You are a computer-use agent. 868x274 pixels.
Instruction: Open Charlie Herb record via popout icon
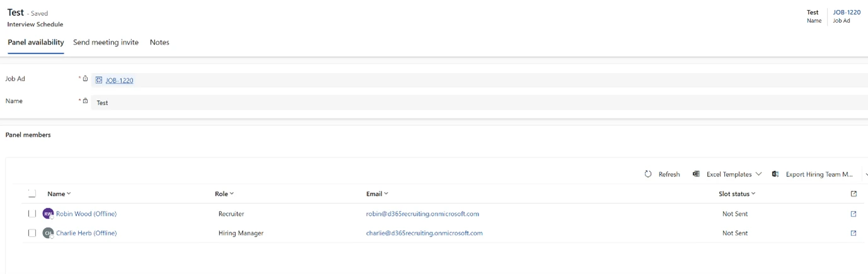(x=854, y=233)
